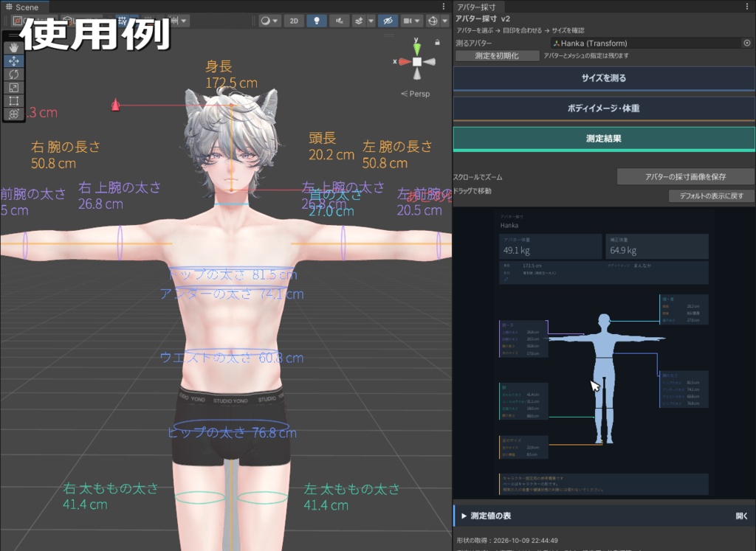The width and height of the screenshot is (756, 551).
Task: Click the 測定を初期化 button
Action: [x=497, y=56]
